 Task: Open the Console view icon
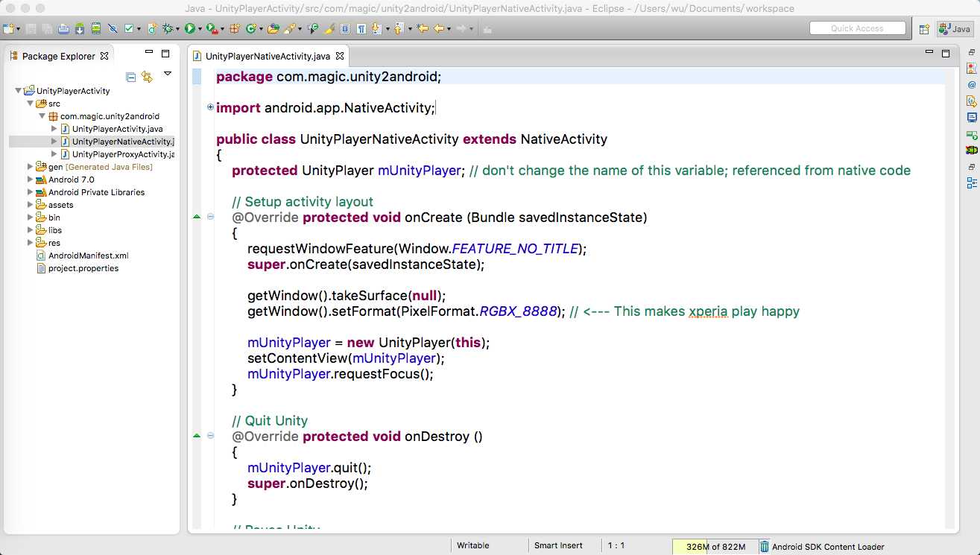972,117
